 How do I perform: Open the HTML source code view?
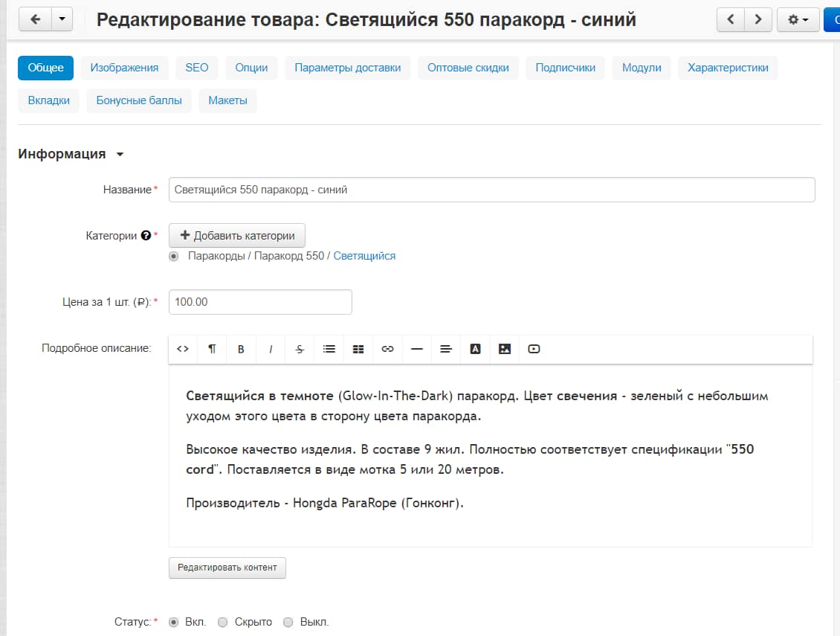(x=182, y=349)
